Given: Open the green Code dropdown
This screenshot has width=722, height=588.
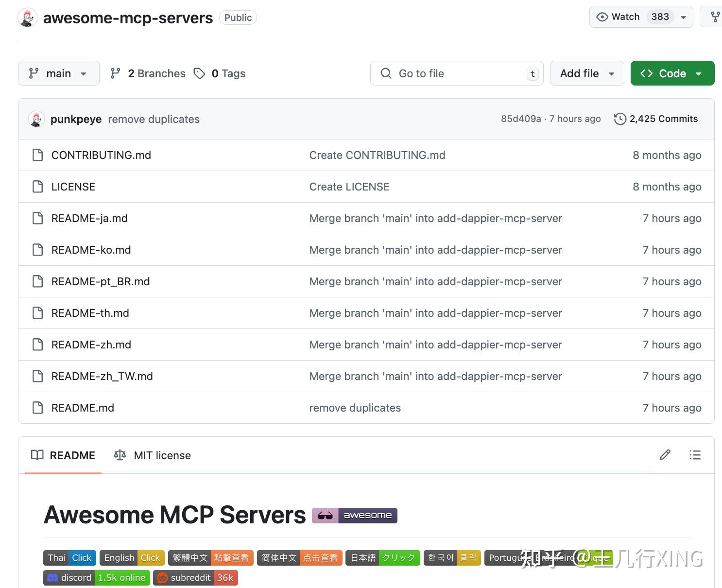Looking at the screenshot, I should pos(672,73).
